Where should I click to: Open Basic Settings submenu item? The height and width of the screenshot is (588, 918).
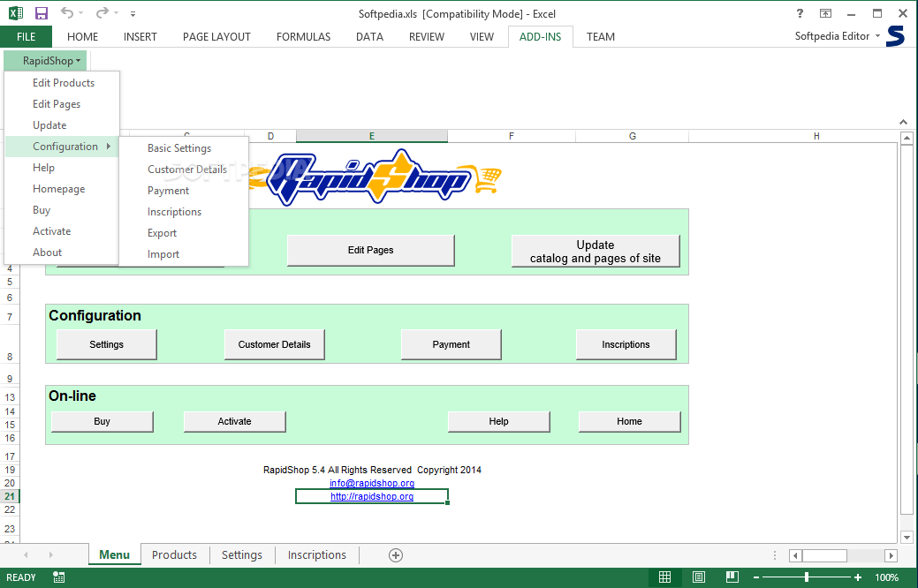[x=184, y=148]
